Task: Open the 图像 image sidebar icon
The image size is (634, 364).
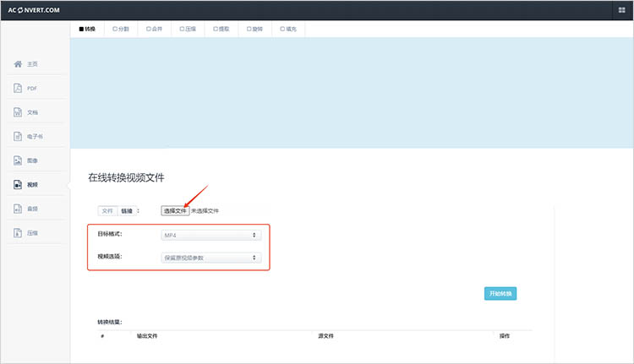Action: pos(18,160)
